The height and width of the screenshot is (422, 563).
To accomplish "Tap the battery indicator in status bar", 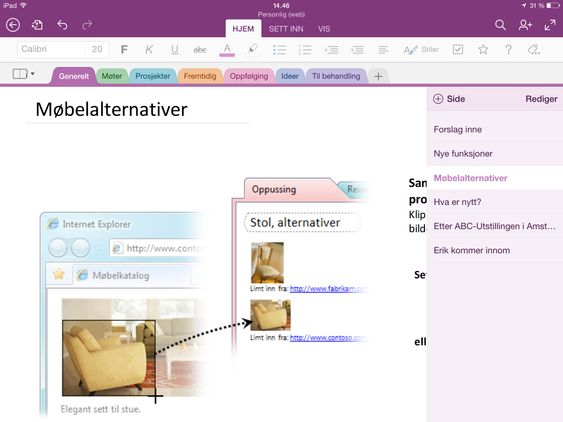I will [553, 5].
